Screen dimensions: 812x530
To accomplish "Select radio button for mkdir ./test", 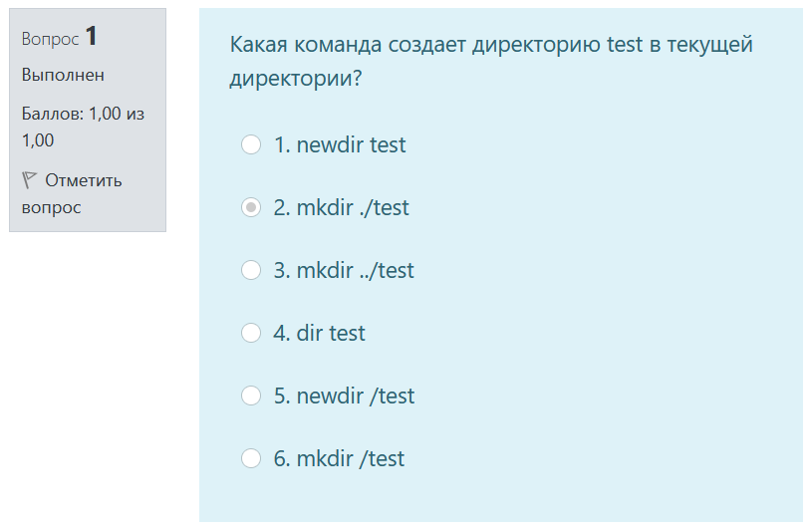I will 251,207.
